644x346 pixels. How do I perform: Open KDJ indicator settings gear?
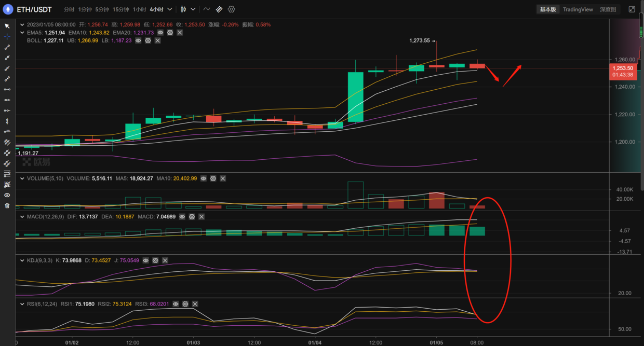point(155,260)
